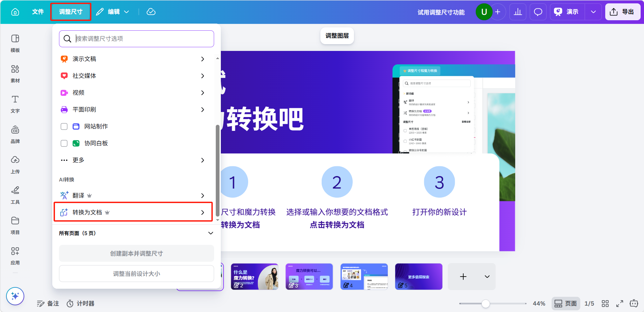Click the magic assistant sparkle button
644x312 pixels.
tap(15, 296)
